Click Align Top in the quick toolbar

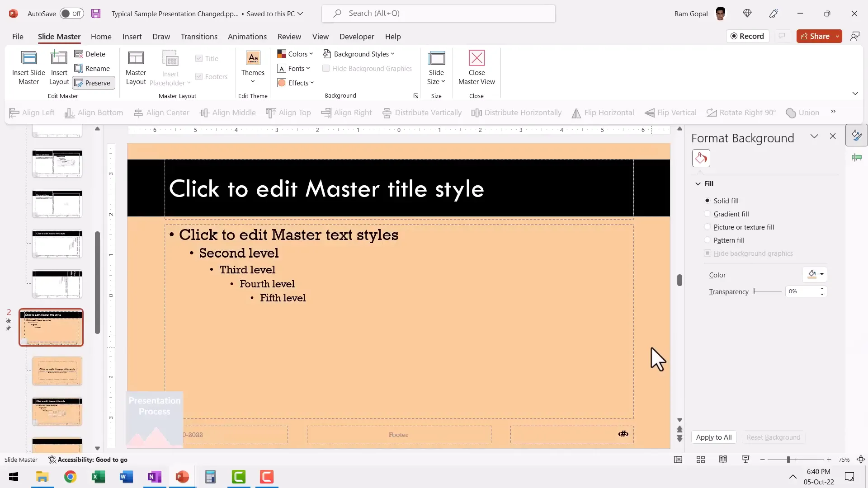(288, 113)
